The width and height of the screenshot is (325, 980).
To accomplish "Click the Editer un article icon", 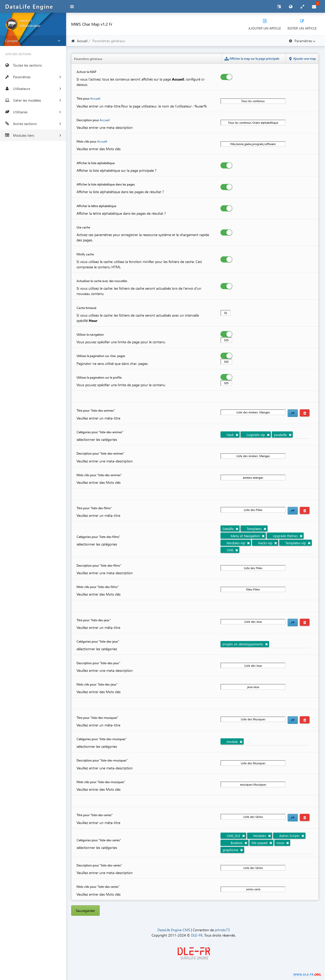I will (302, 21).
